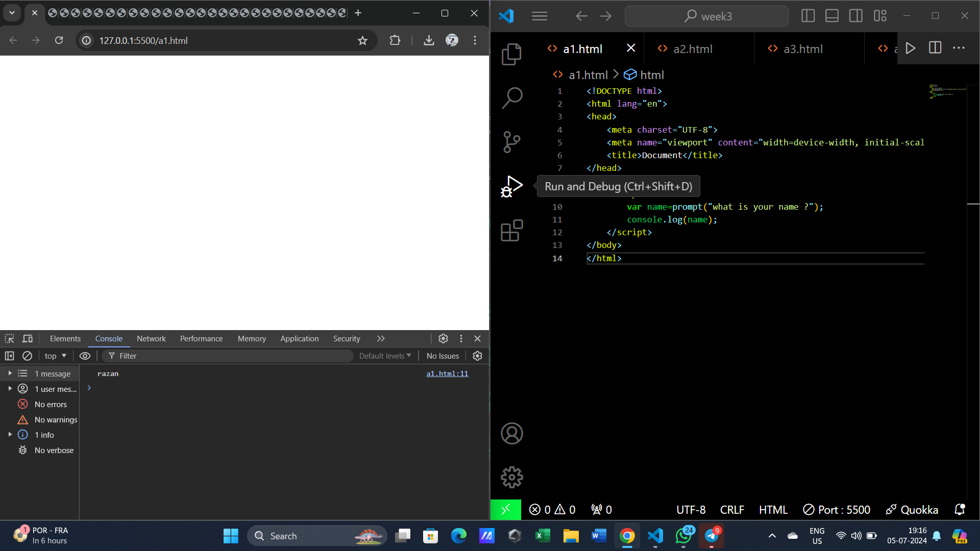Click the week3 command center search box
The width and height of the screenshot is (980, 551).
pos(706,16)
